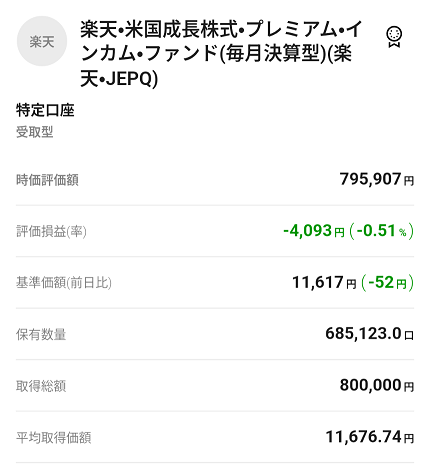This screenshot has height=468, width=432.
Task: Click the ンカム・ファンド(毎月決算型) title line
Action: click(x=203, y=54)
